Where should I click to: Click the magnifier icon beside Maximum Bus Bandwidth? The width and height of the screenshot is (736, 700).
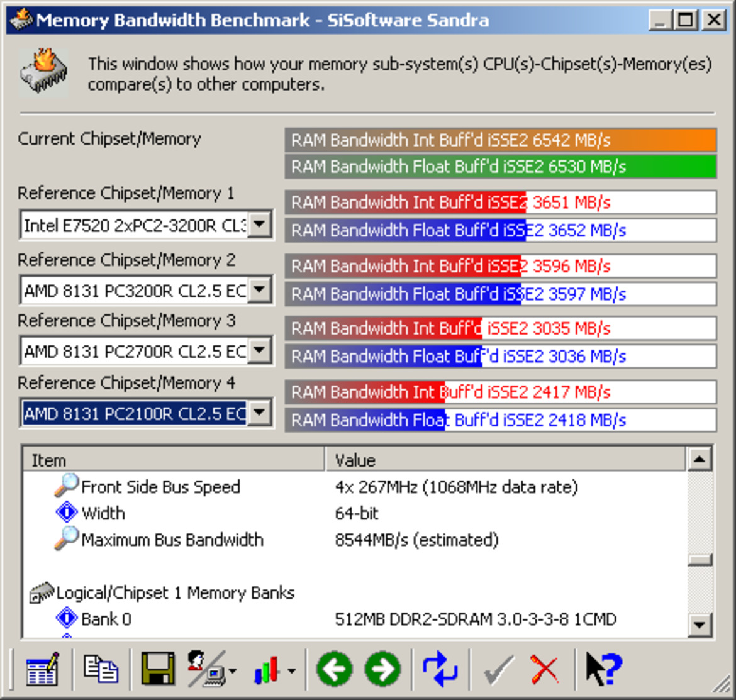coord(66,538)
